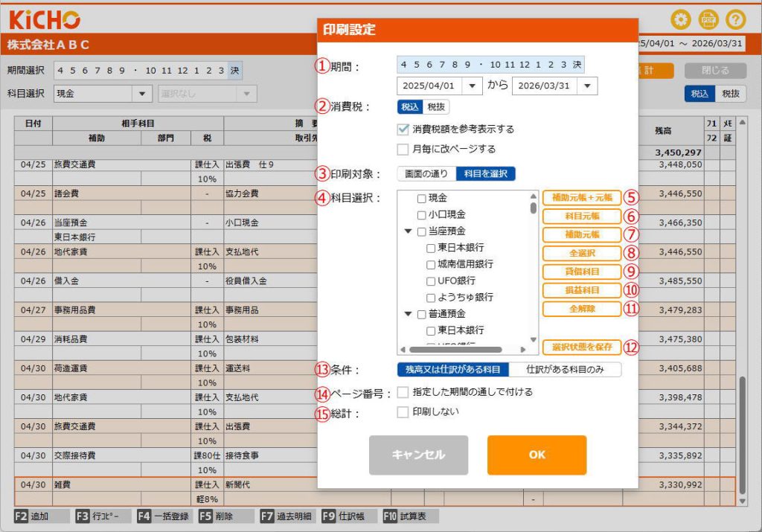
Task: Click the 補助元帳＋元帳 button
Action: click(582, 198)
